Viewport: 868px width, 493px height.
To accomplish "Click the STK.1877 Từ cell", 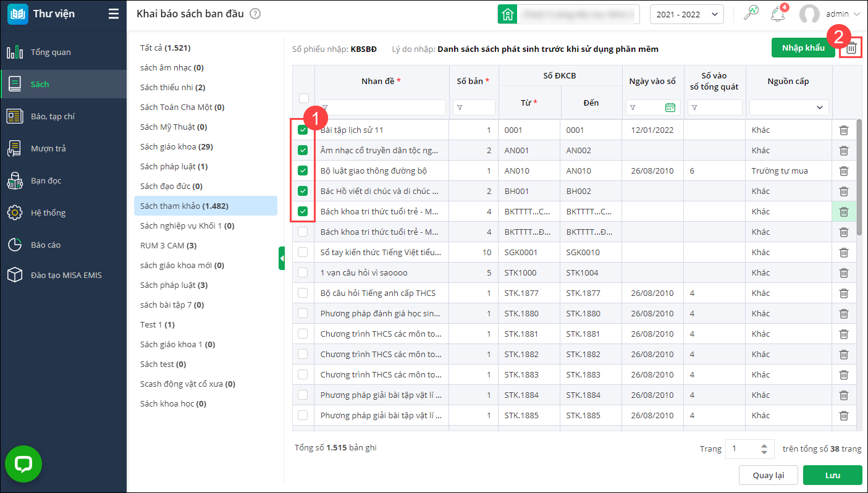I will click(x=529, y=293).
